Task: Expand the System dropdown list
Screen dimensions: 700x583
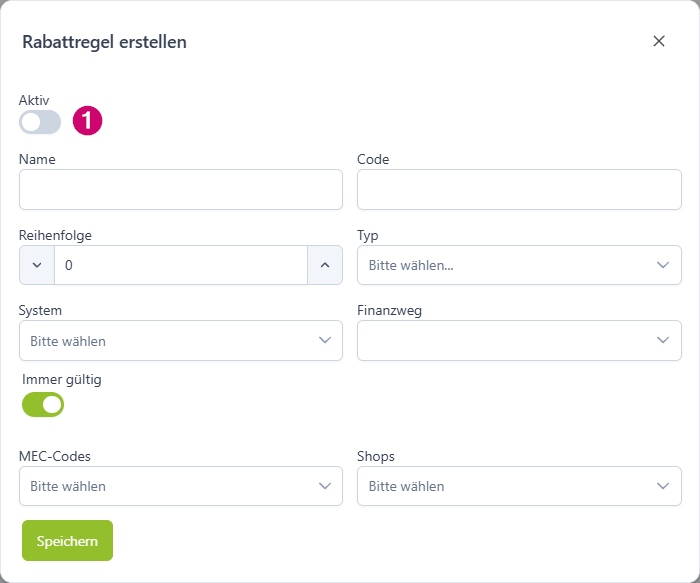Action: coord(181,341)
